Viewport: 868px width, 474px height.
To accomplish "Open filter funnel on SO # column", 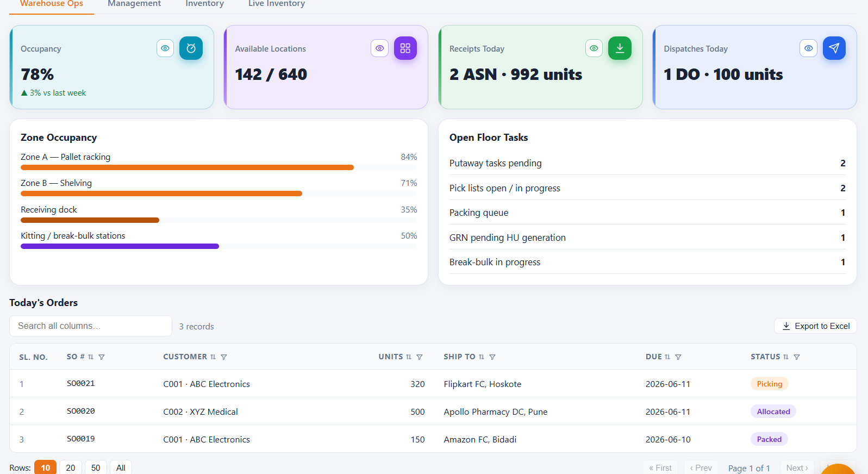I will 102,357.
